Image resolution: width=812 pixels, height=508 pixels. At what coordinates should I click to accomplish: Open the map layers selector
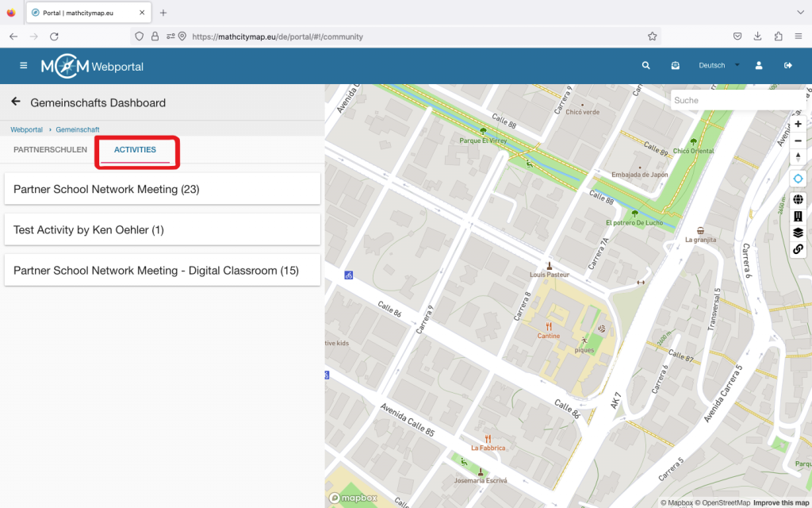(798, 233)
